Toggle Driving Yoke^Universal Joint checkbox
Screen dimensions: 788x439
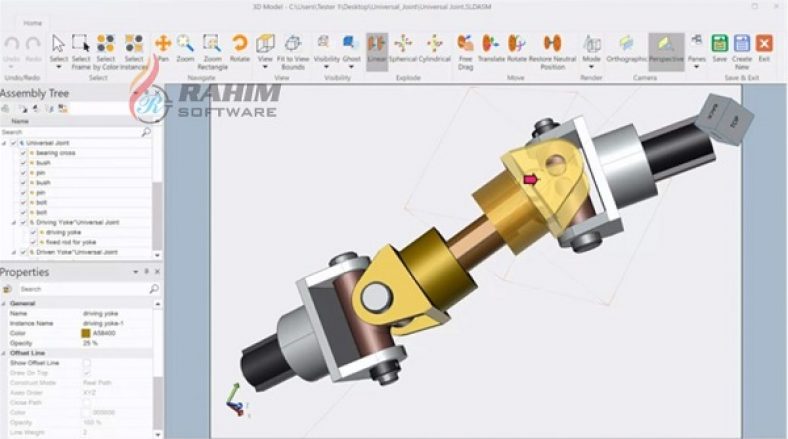pos(23,223)
